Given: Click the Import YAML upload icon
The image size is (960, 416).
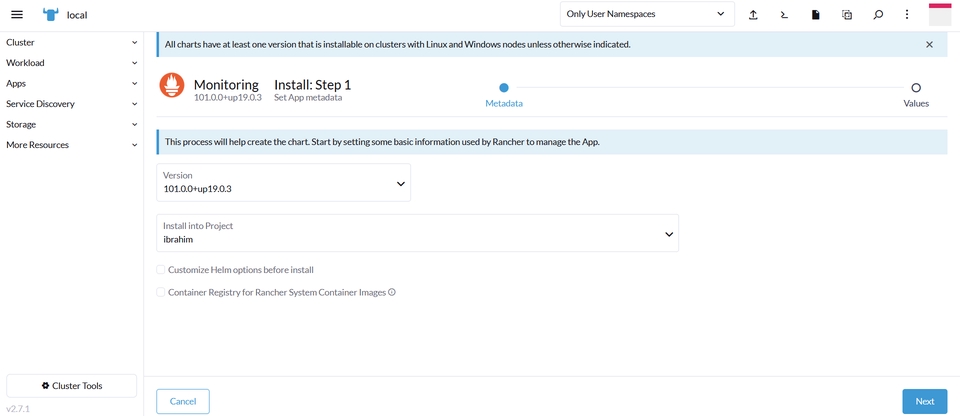Looking at the screenshot, I should pyautogui.click(x=753, y=15).
